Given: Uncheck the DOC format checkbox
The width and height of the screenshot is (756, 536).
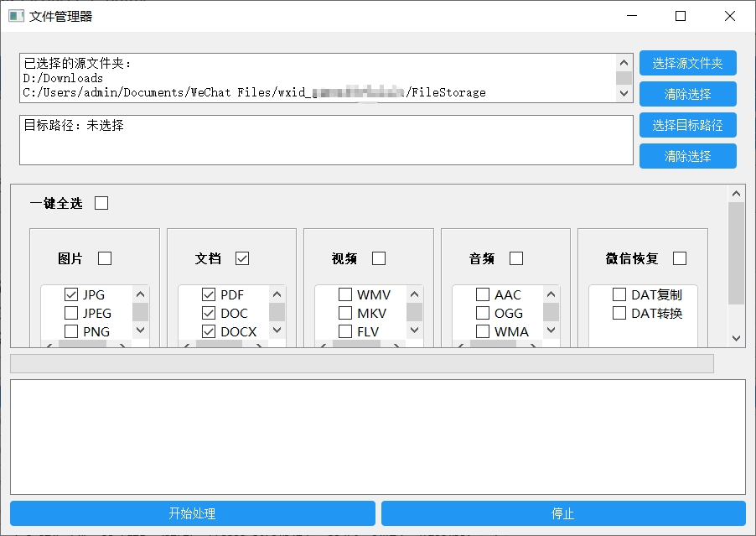Looking at the screenshot, I should click(x=208, y=313).
